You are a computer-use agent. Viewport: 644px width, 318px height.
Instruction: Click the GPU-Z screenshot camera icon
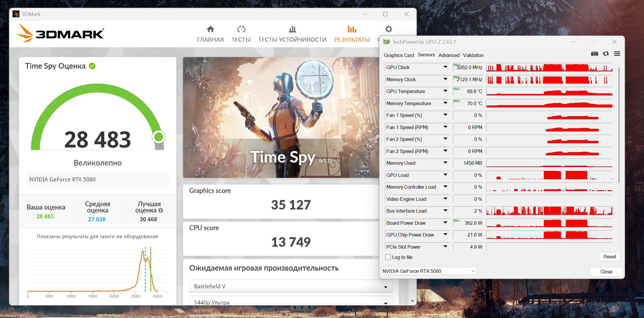pos(594,54)
